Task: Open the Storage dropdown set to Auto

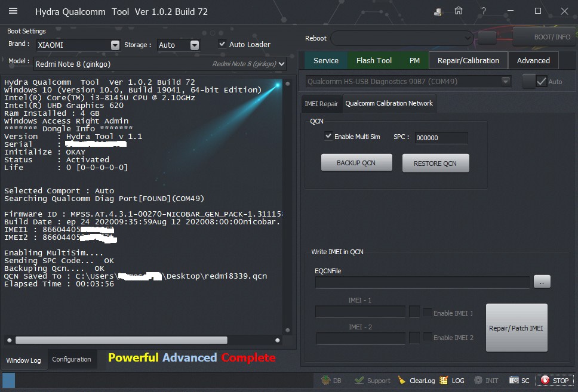Action: pyautogui.click(x=194, y=45)
